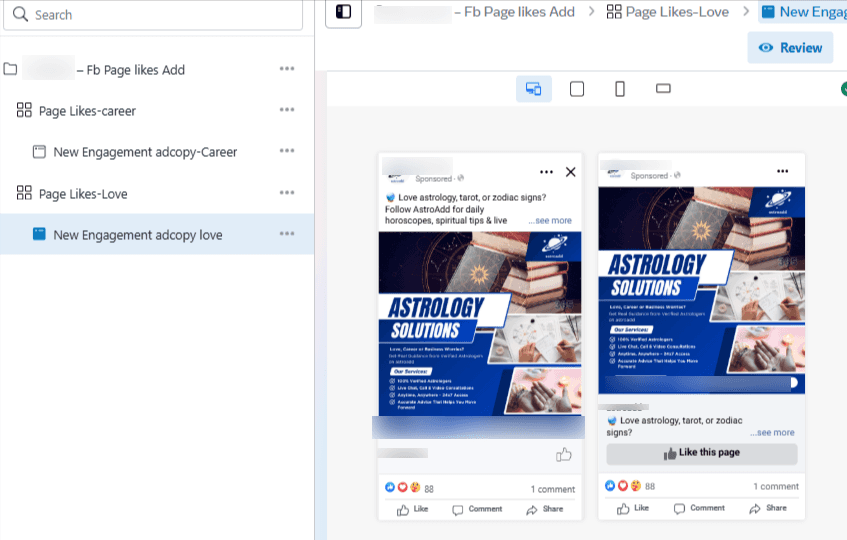Expand see more on left ad text
This screenshot has height=540, width=847.
[x=550, y=220]
